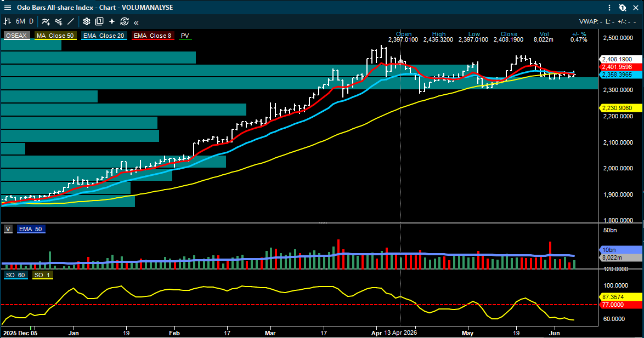Open the 6M time range selector

pyautogui.click(x=20, y=21)
